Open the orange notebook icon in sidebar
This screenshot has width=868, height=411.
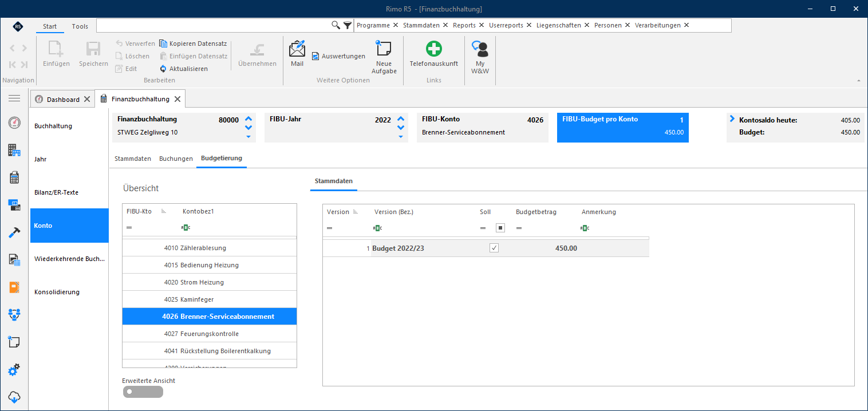coord(14,287)
